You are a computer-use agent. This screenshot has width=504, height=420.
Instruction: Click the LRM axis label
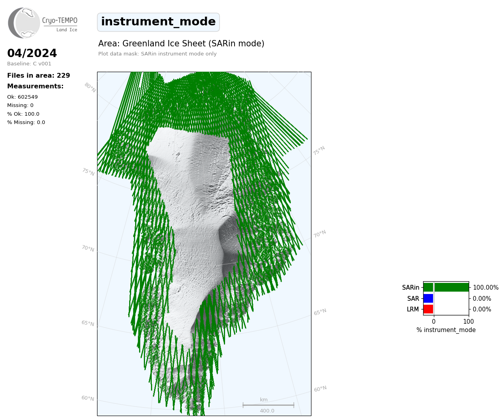tap(413, 309)
